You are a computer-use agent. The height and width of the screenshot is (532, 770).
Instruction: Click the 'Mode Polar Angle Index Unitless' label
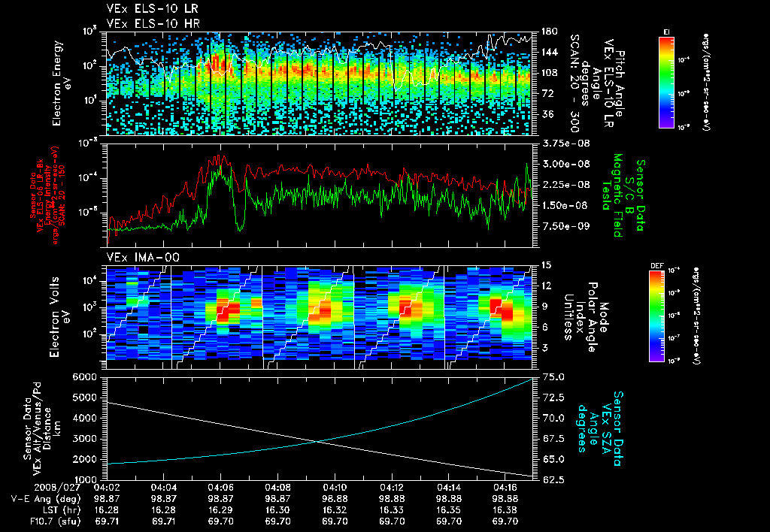(x=585, y=316)
